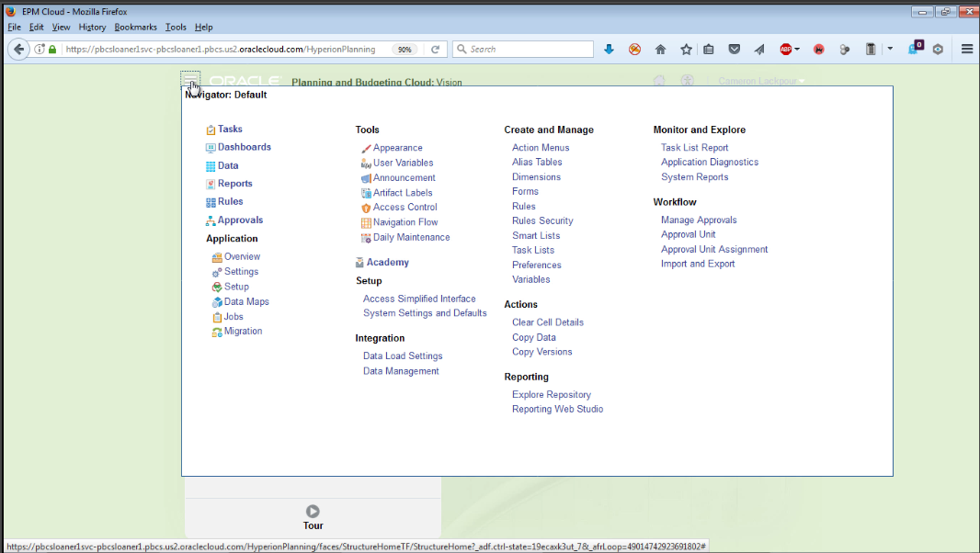Open Firefox History menu
The width and height of the screenshot is (980, 553).
(92, 27)
